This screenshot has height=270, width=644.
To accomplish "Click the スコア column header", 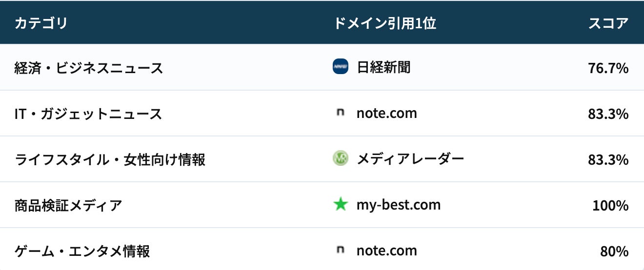I will pyautogui.click(x=608, y=23).
